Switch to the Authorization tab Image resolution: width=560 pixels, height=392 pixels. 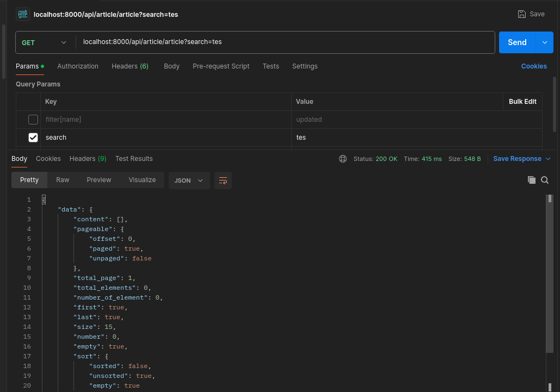(x=78, y=66)
